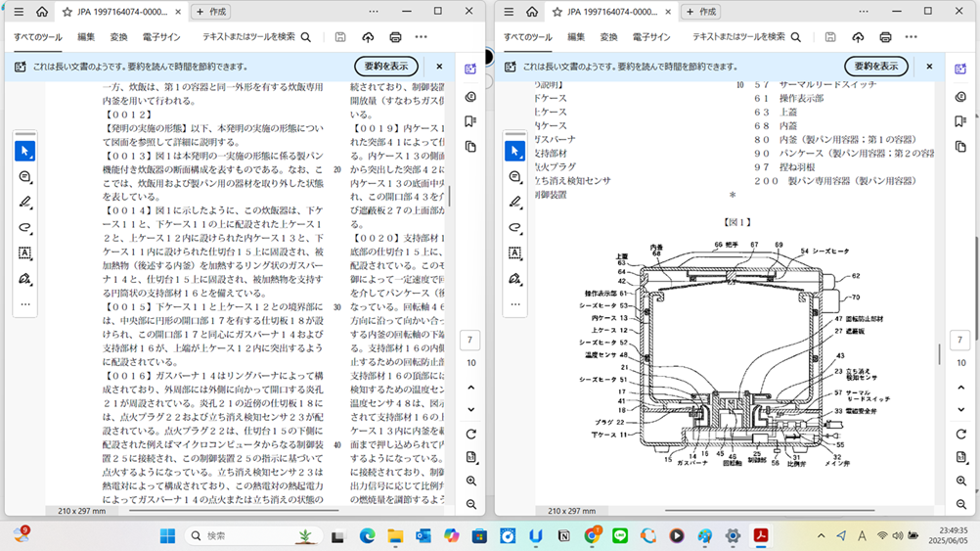Open 編集 menu in right window
The image size is (980, 551).
tap(576, 37)
